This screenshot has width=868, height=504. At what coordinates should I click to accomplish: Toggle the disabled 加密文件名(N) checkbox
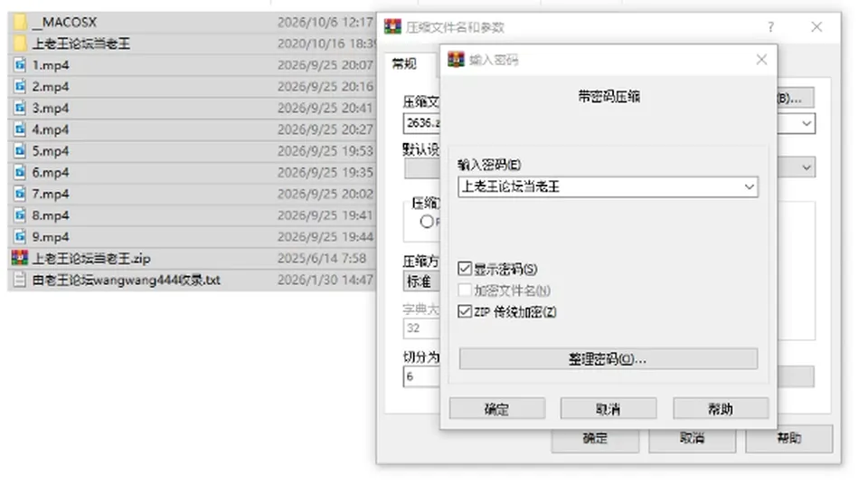point(465,290)
